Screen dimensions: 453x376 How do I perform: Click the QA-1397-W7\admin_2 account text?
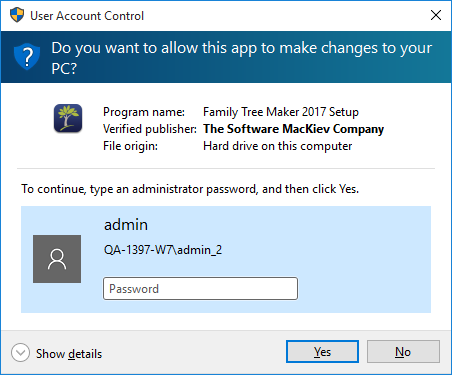163,250
